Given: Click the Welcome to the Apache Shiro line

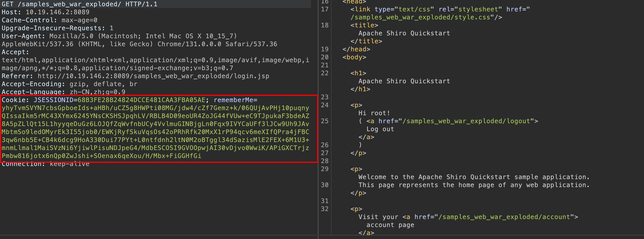Looking at the screenshot, I should tap(474, 177).
